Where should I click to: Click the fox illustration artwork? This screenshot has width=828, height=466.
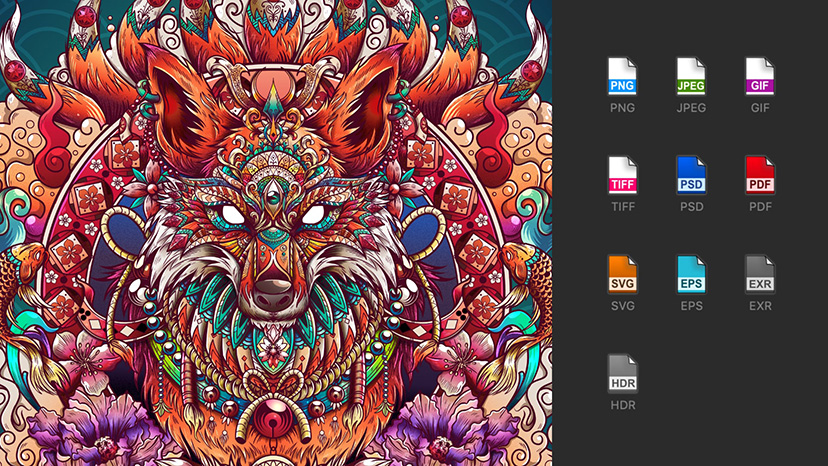pyautogui.click(x=276, y=233)
